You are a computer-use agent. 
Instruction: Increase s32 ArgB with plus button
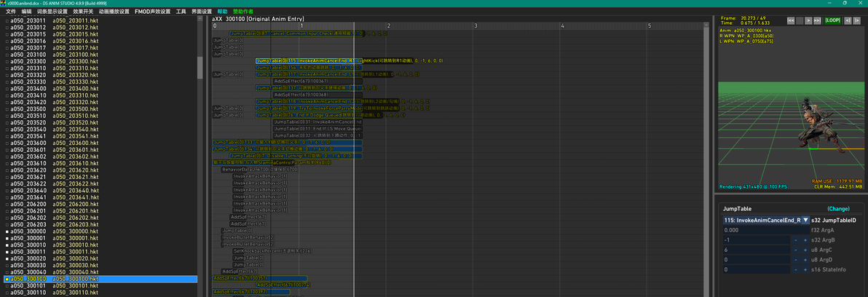tap(805, 240)
